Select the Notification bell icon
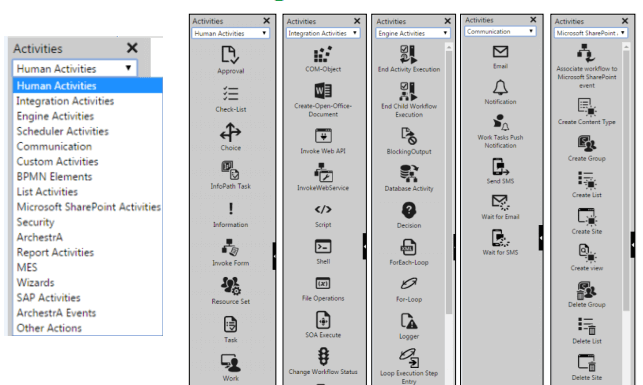Screen dimensions: 643x385 coord(500,87)
